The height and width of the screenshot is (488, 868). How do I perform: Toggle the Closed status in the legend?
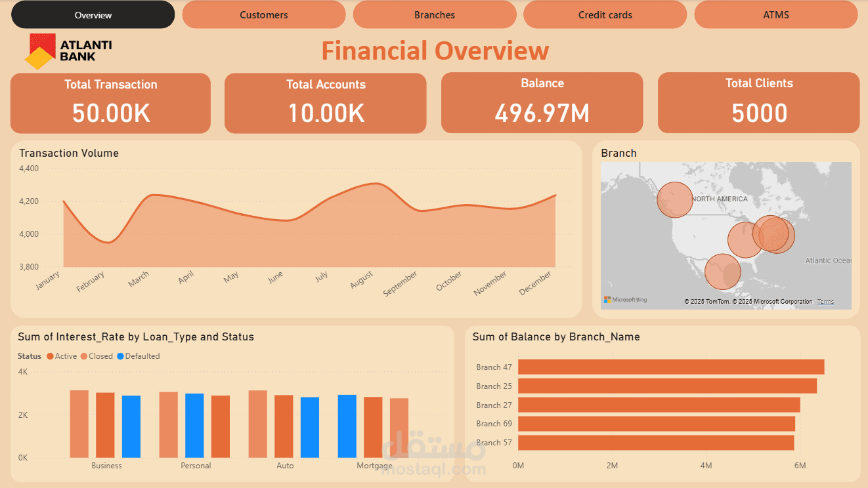click(97, 356)
